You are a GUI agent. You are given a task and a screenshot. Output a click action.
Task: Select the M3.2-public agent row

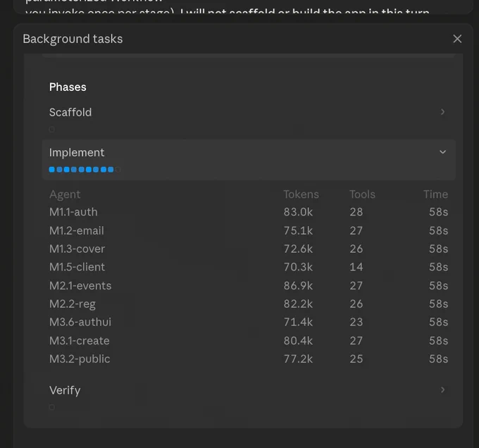tap(249, 359)
